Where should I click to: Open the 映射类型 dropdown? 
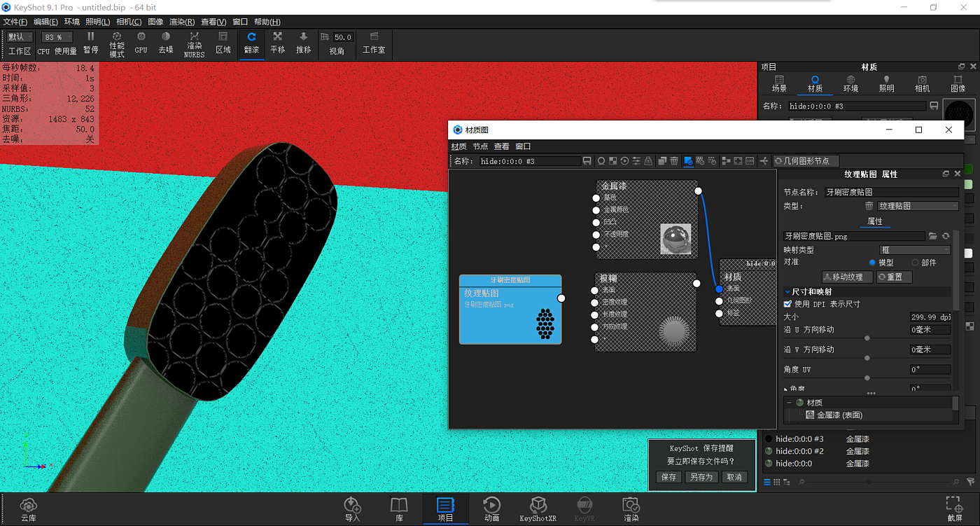coord(914,250)
